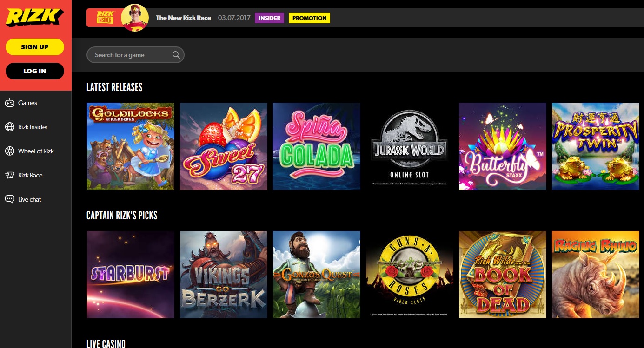Viewport: 644px width, 348px height.
Task: Start a Live chat
Action: [x=29, y=199]
